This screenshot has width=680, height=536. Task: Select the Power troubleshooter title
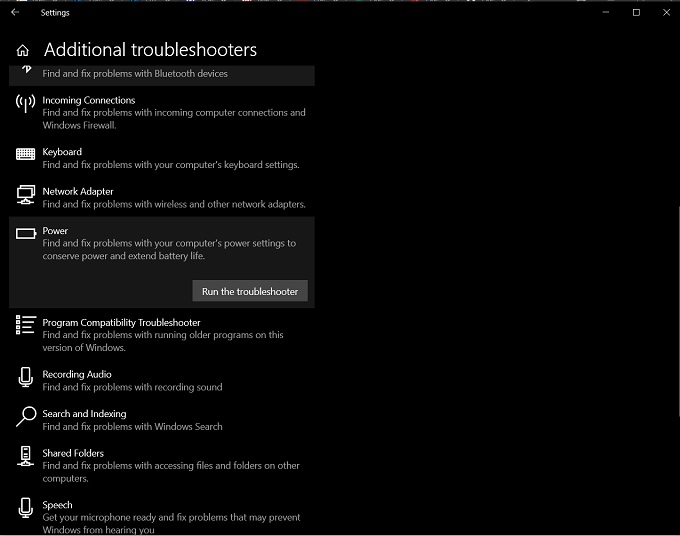(55, 231)
